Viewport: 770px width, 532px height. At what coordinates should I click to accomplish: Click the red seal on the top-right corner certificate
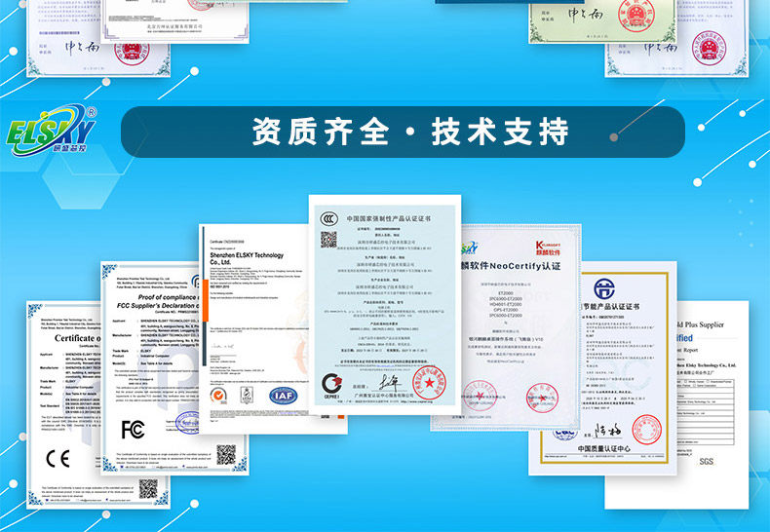click(709, 48)
